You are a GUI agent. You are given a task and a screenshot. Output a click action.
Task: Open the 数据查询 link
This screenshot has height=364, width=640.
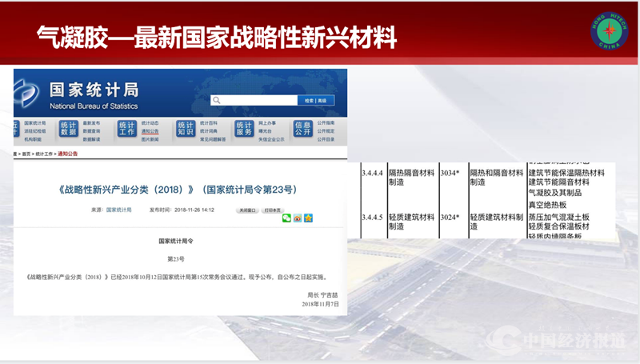(x=91, y=131)
